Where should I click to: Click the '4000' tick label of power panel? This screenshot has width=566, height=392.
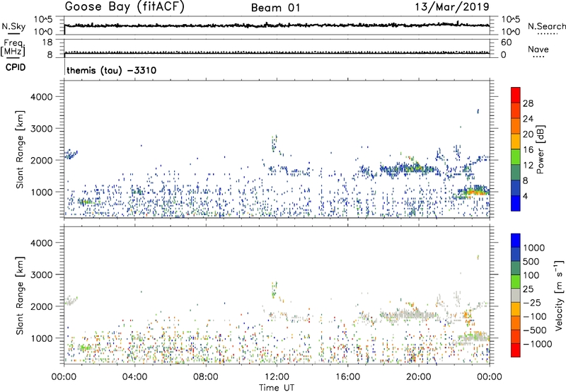pos(42,97)
